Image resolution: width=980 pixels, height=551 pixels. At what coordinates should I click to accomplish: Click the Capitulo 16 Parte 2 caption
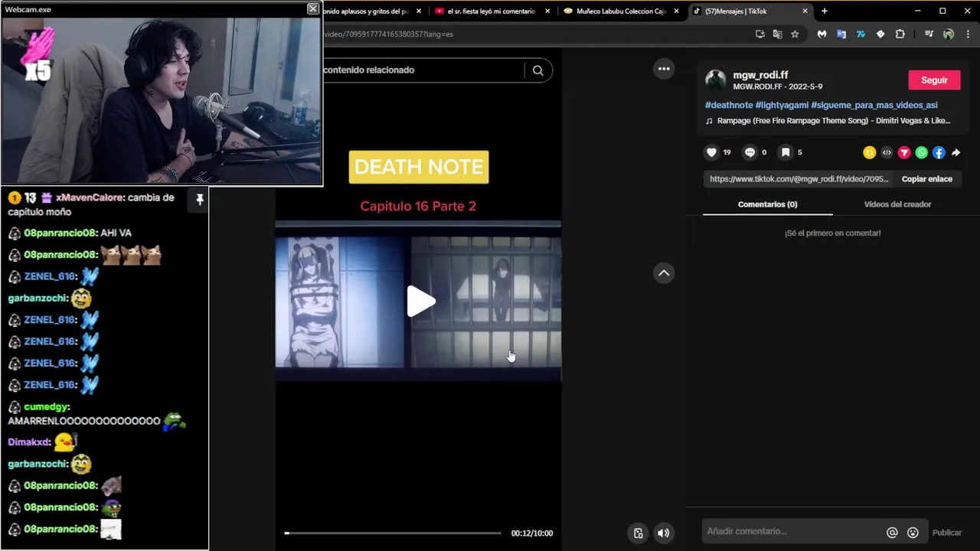(x=418, y=206)
